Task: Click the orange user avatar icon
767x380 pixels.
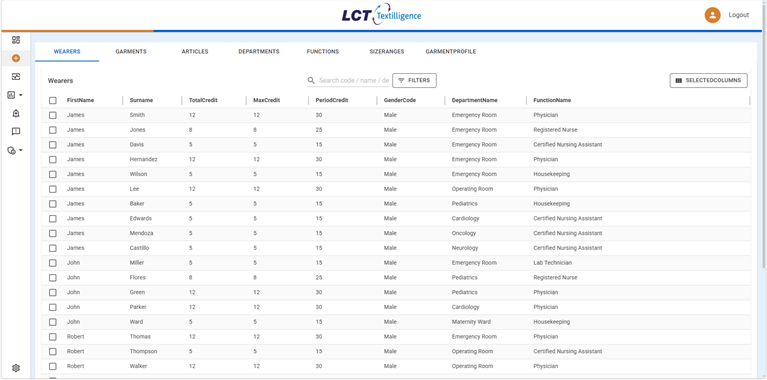Action: [712, 15]
